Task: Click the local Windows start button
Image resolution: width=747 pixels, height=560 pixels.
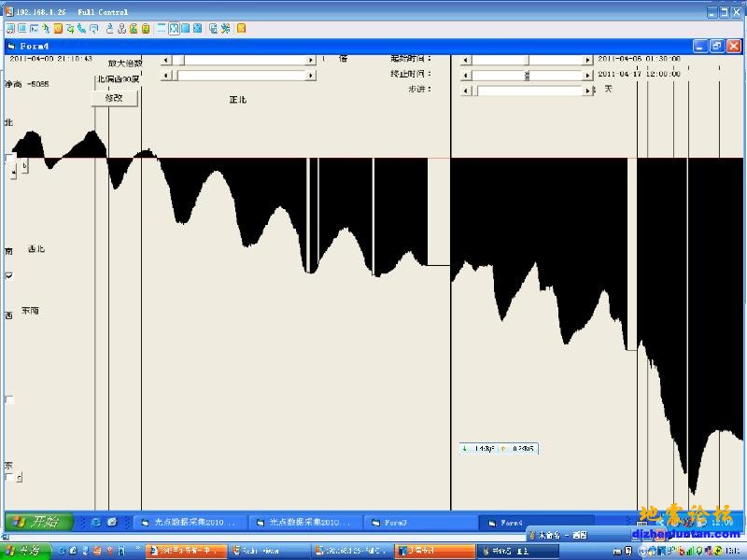Action: (x=26, y=551)
